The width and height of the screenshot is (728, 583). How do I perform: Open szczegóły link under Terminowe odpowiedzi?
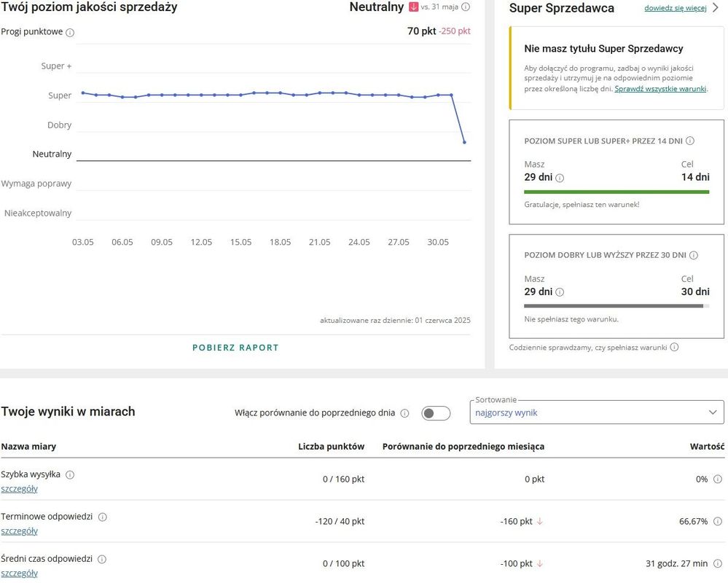click(20, 531)
